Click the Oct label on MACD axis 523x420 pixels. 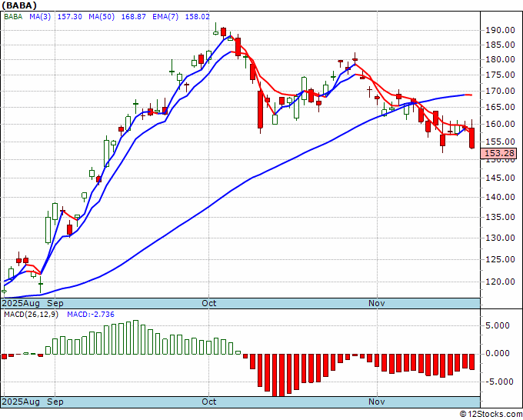click(209, 402)
